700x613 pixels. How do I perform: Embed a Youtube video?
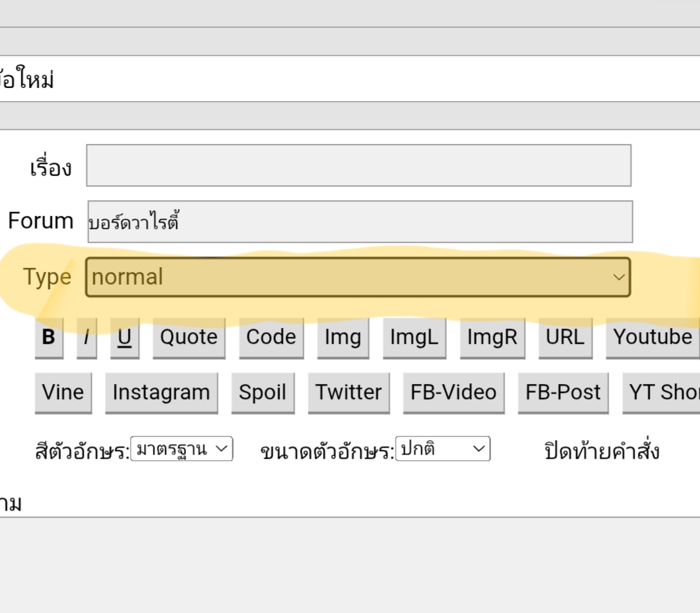(x=652, y=338)
